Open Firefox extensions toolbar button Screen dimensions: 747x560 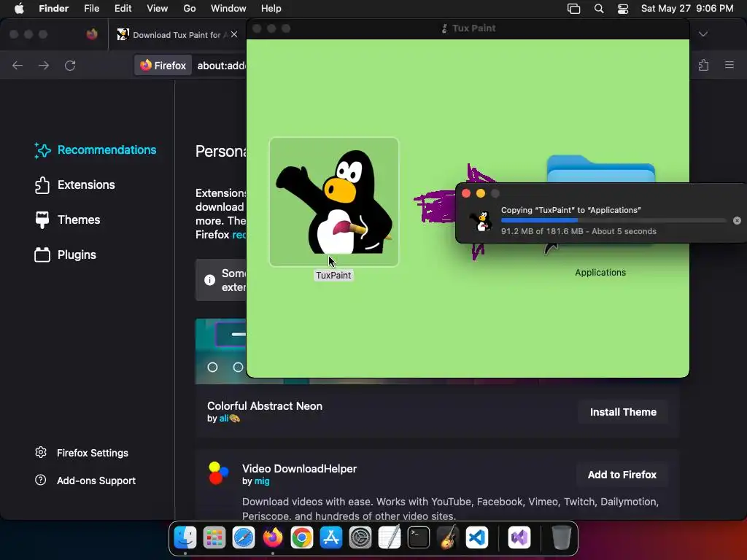(704, 65)
